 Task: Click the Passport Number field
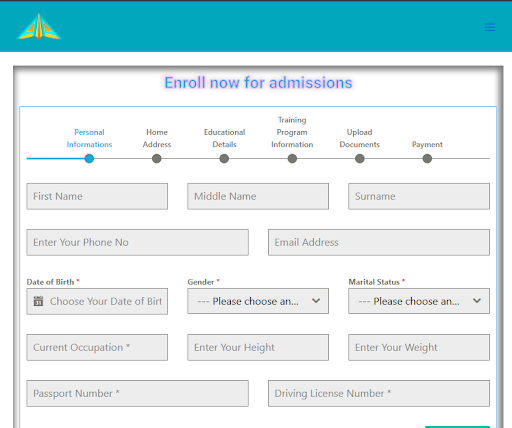tap(137, 393)
